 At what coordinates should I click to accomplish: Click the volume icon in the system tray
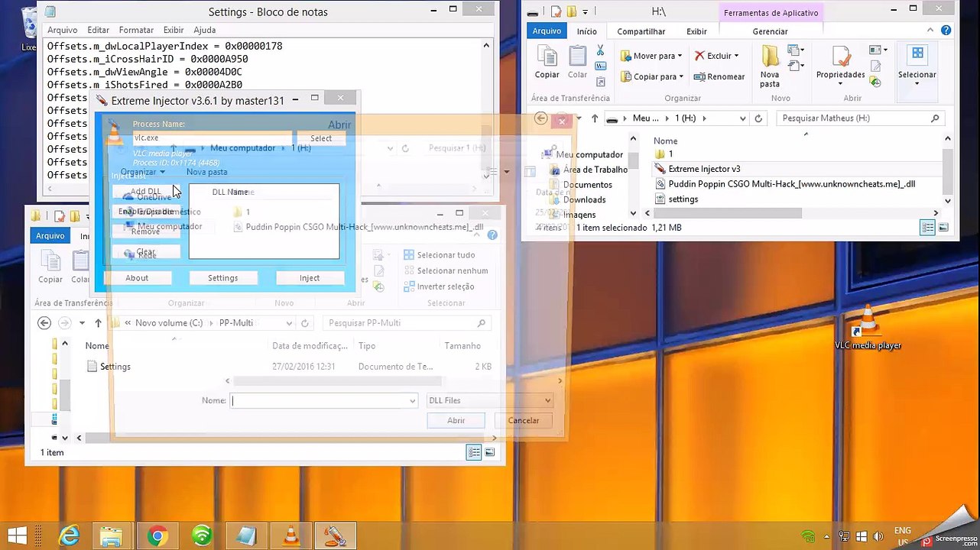tap(878, 536)
